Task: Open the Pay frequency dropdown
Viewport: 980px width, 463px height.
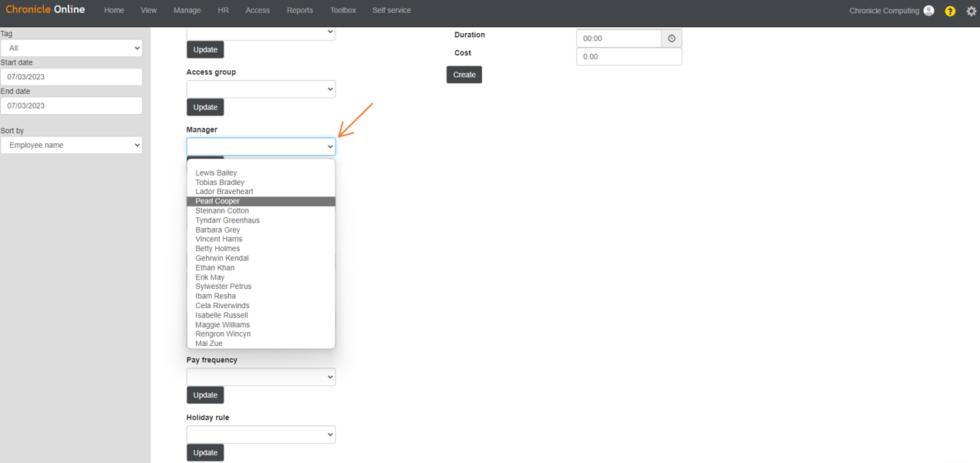Action: coord(261,377)
